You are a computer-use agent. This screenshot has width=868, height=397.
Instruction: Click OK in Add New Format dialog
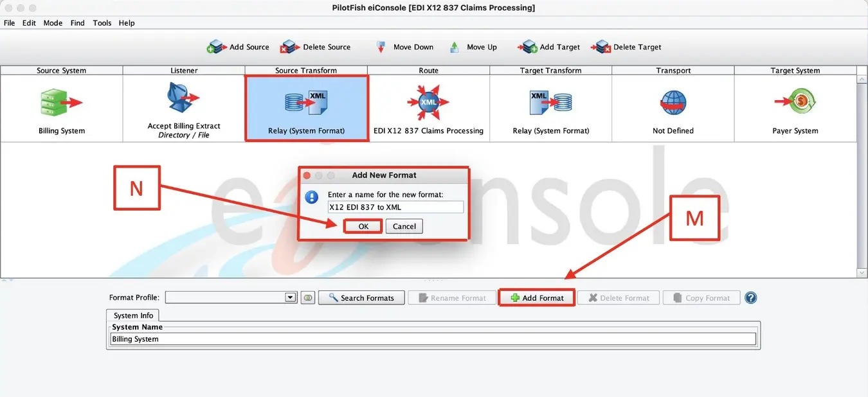[x=363, y=226]
